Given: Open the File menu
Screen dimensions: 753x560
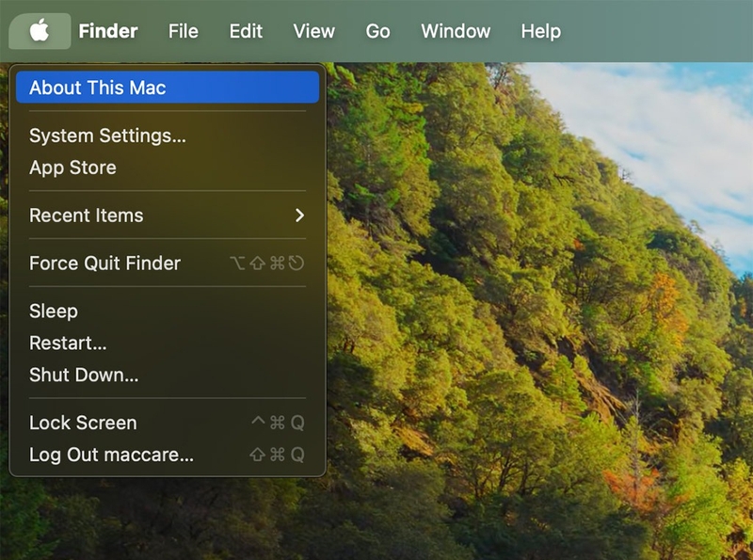Looking at the screenshot, I should click(x=183, y=31).
